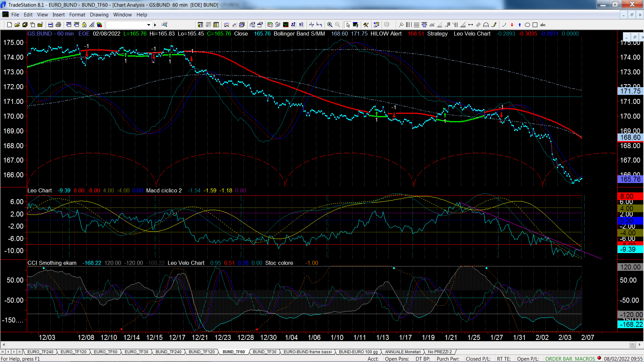Image resolution: width=644 pixels, height=362 pixels.
Task: Select the rectangle drawing tool
Action: coord(535,25)
